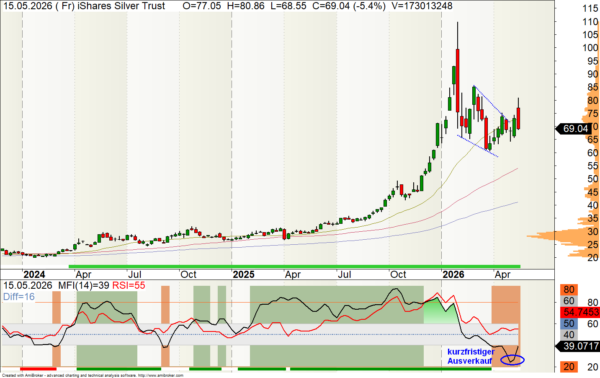Click the blue 50 level box
Screen dimensions: 600x378
(x=569, y=323)
